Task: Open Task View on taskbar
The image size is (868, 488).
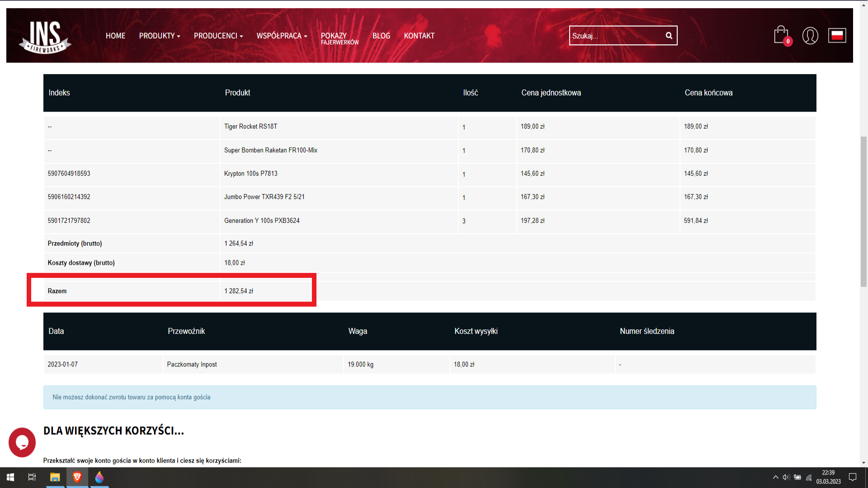Action: pos(32,477)
